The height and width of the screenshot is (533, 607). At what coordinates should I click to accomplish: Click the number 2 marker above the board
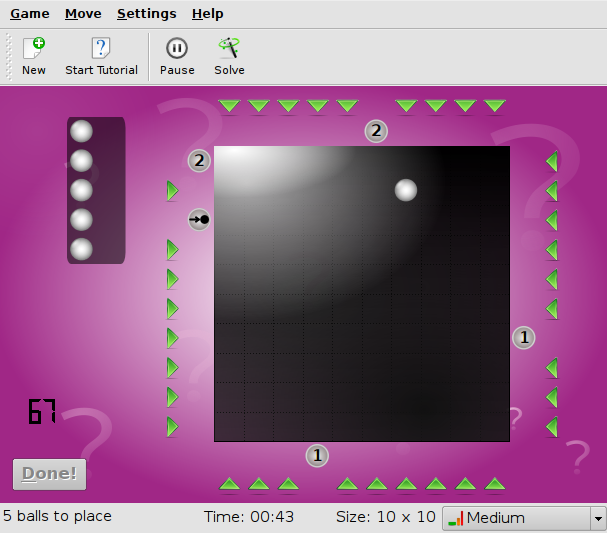coord(376,131)
